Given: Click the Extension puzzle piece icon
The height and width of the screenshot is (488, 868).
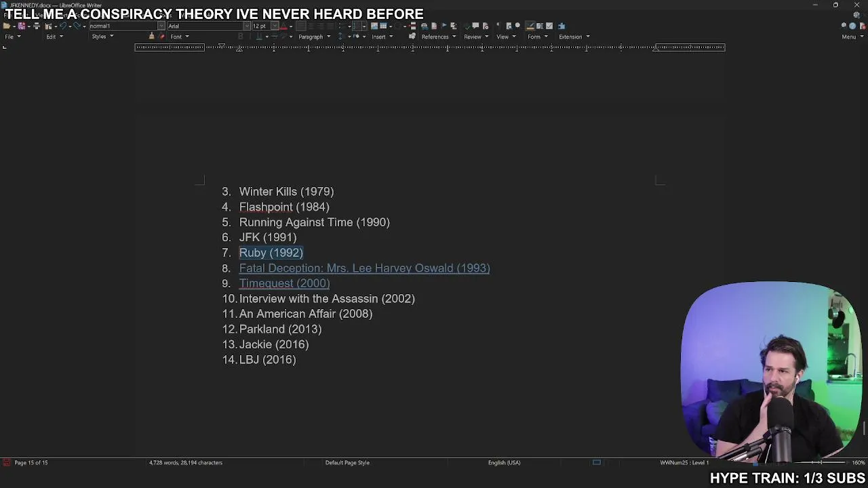Looking at the screenshot, I should [x=561, y=26].
